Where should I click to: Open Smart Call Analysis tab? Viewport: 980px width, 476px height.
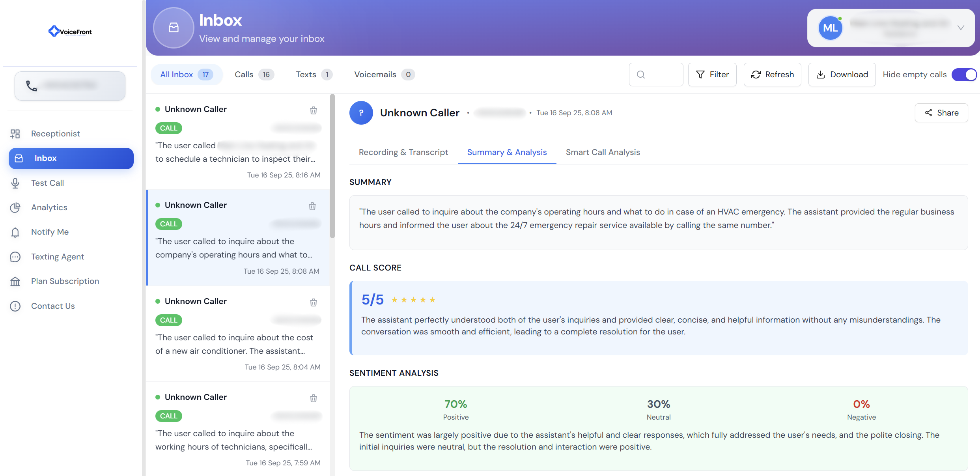(x=603, y=152)
